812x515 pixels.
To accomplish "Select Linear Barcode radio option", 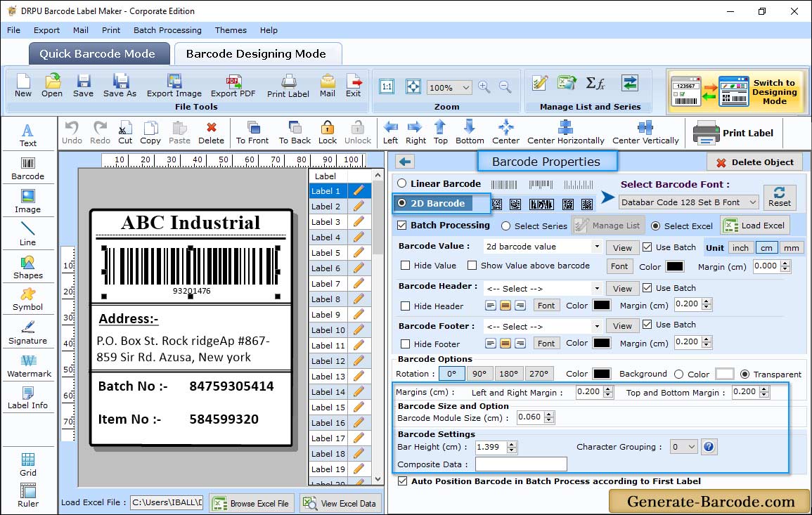I will [x=402, y=183].
